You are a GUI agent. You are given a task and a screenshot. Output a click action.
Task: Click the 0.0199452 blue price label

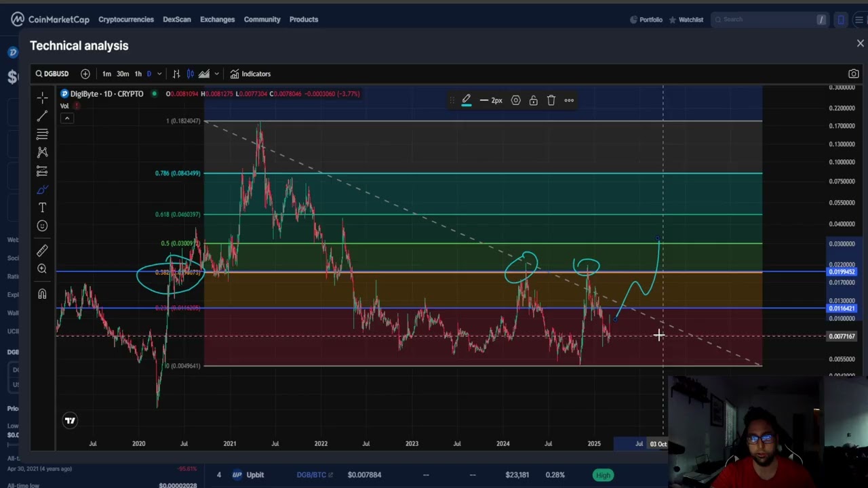(x=842, y=272)
